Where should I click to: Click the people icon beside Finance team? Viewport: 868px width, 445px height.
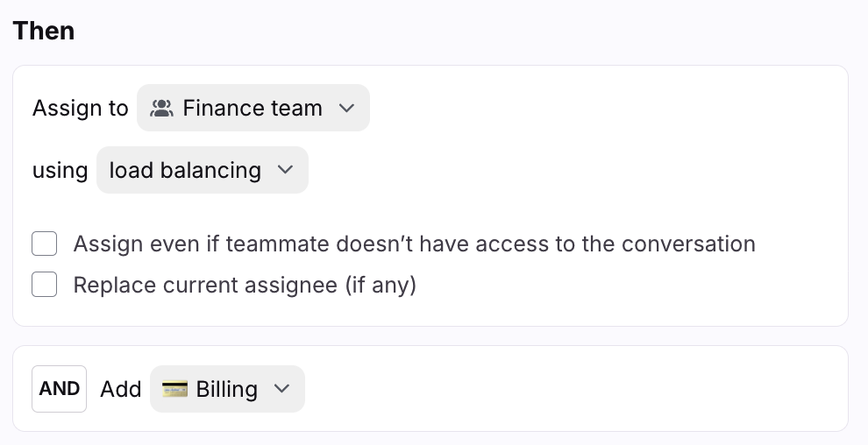point(161,109)
